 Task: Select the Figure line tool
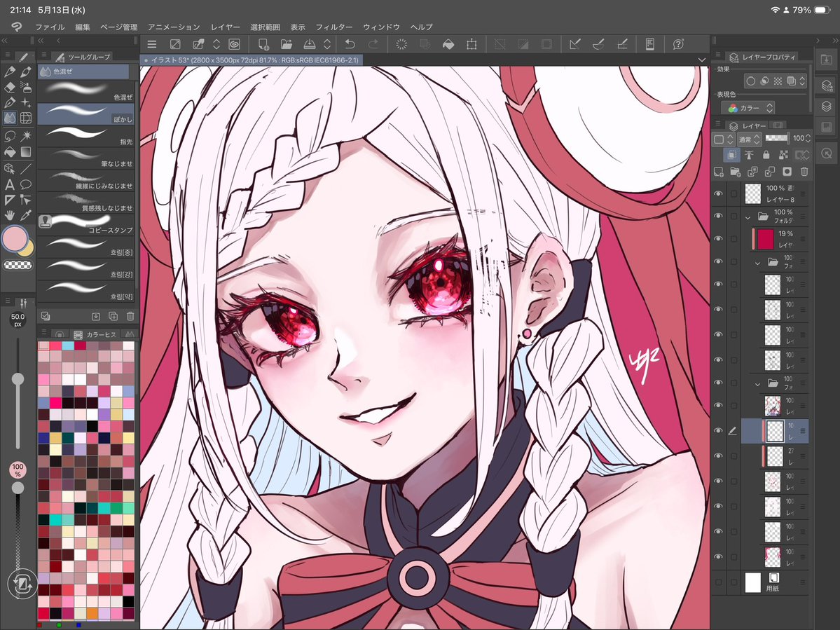coord(25,169)
